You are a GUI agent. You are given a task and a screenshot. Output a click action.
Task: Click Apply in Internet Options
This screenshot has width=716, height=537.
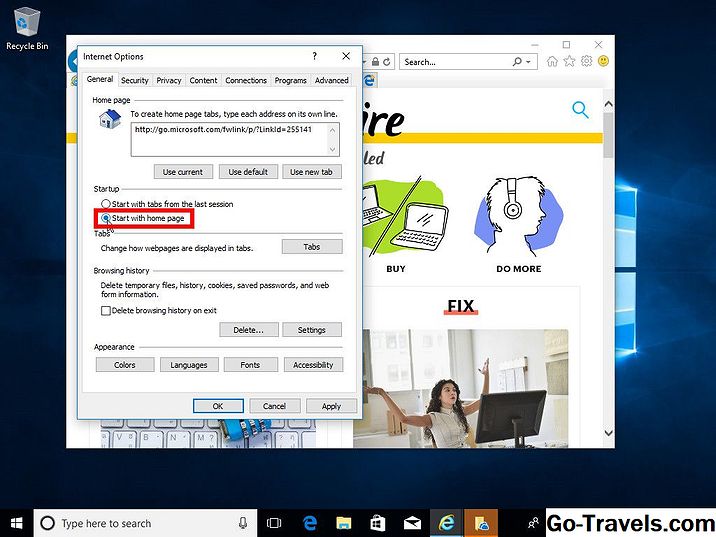[x=332, y=406]
